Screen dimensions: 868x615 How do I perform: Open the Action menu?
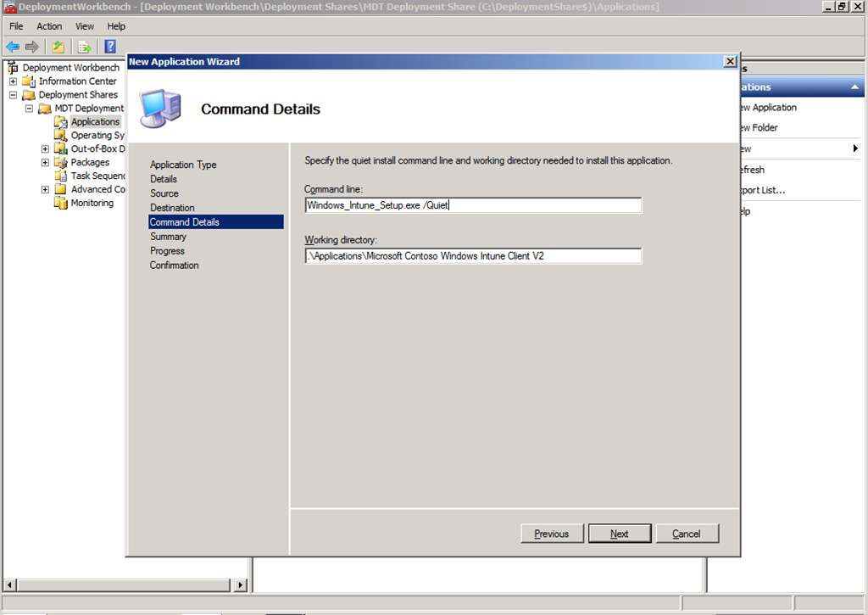(49, 26)
